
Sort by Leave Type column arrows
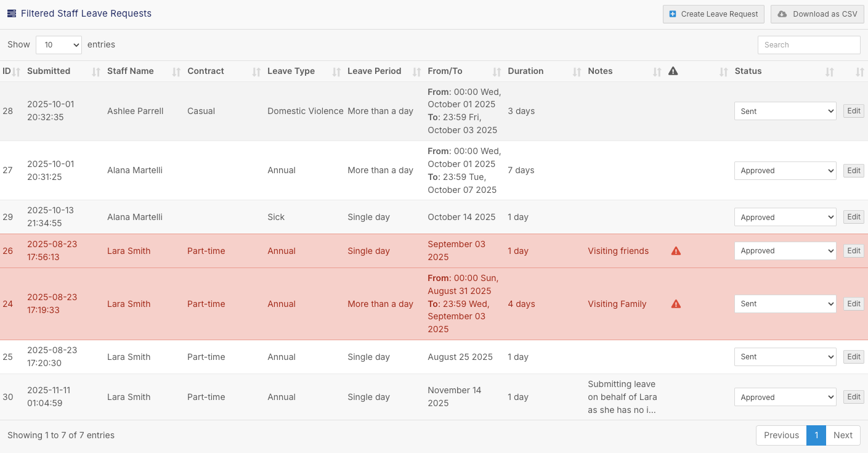pyautogui.click(x=336, y=72)
